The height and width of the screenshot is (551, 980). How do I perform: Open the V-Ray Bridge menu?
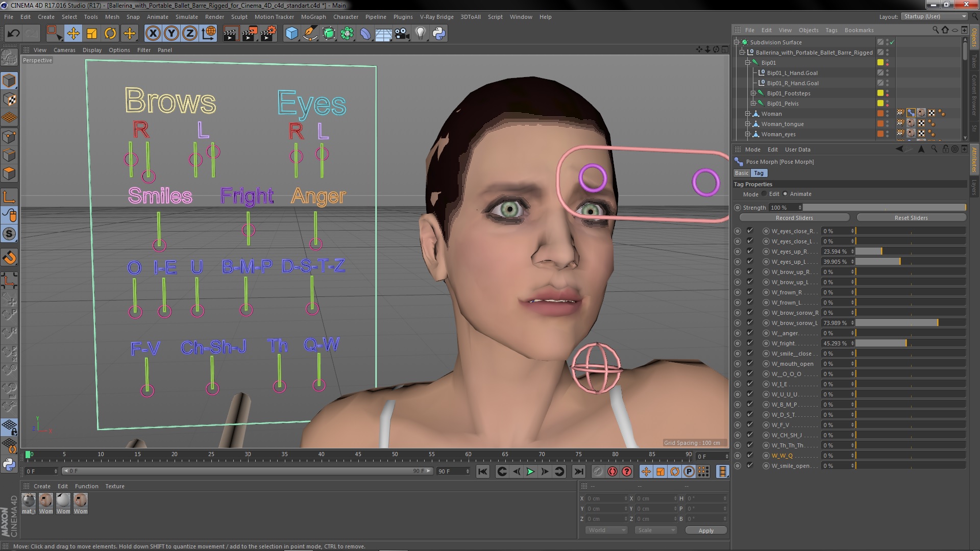click(x=436, y=17)
